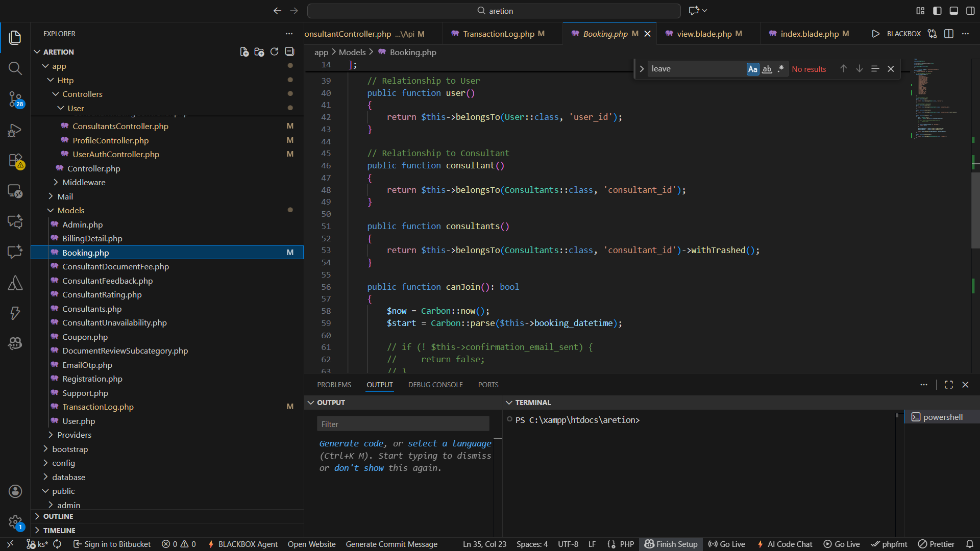Collapse the Models folder
Viewport: 980px width, 551px height.
(x=70, y=210)
